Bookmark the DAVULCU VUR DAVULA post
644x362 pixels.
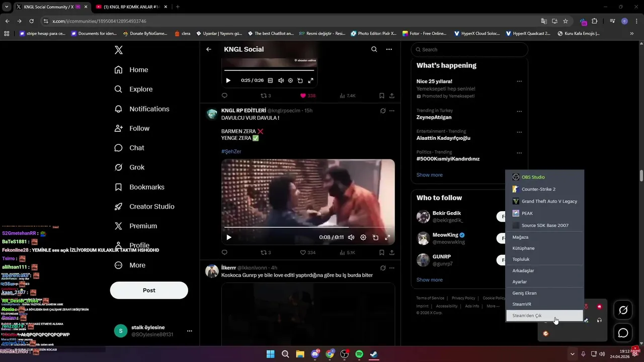pyautogui.click(x=382, y=252)
